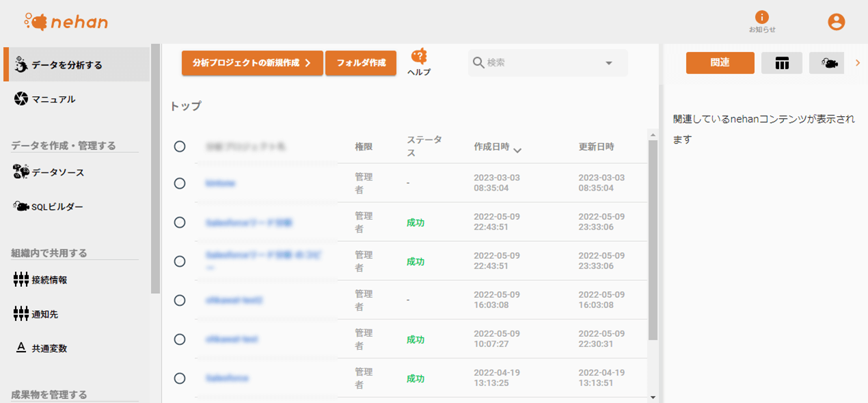Viewport: 868px width, 403px height.
Task: Select the row created 2023-03-03 08:35:04
Action: point(180,183)
